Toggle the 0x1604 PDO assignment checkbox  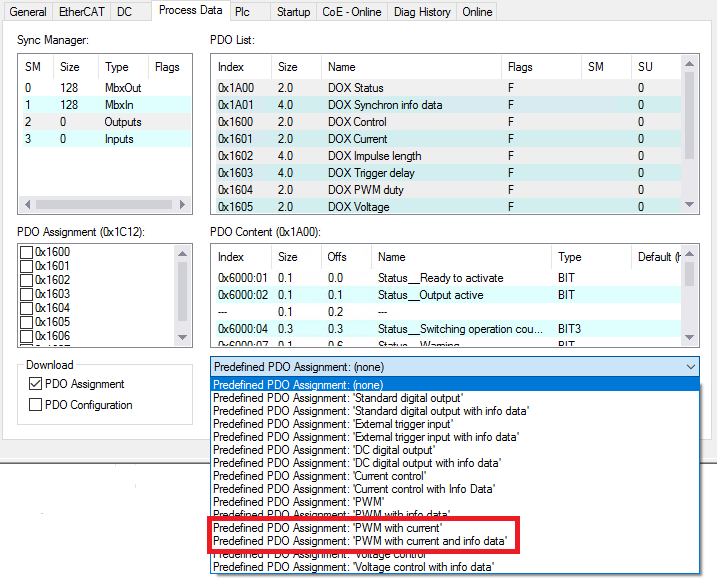coord(27,308)
